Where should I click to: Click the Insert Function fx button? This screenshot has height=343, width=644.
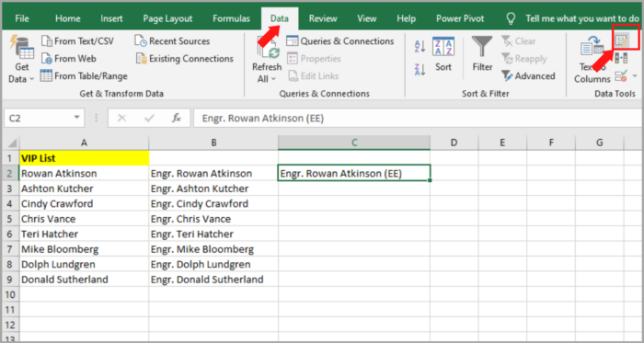(x=177, y=118)
